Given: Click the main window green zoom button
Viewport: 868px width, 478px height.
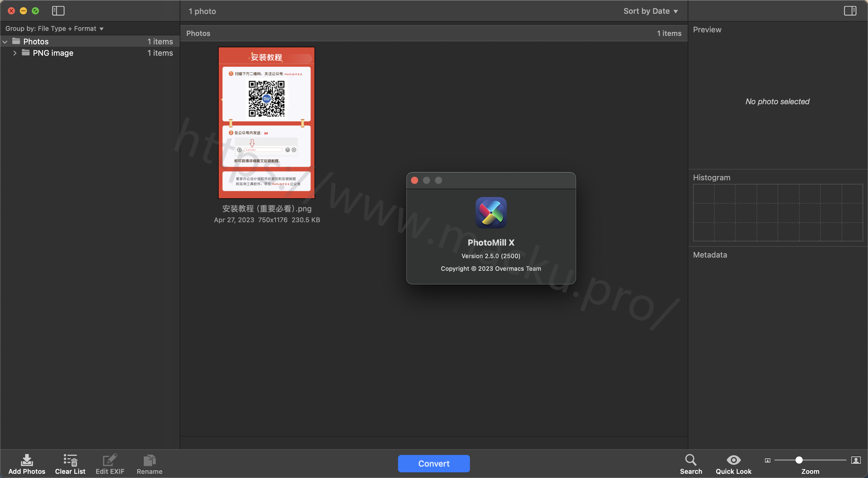Looking at the screenshot, I should (x=35, y=11).
